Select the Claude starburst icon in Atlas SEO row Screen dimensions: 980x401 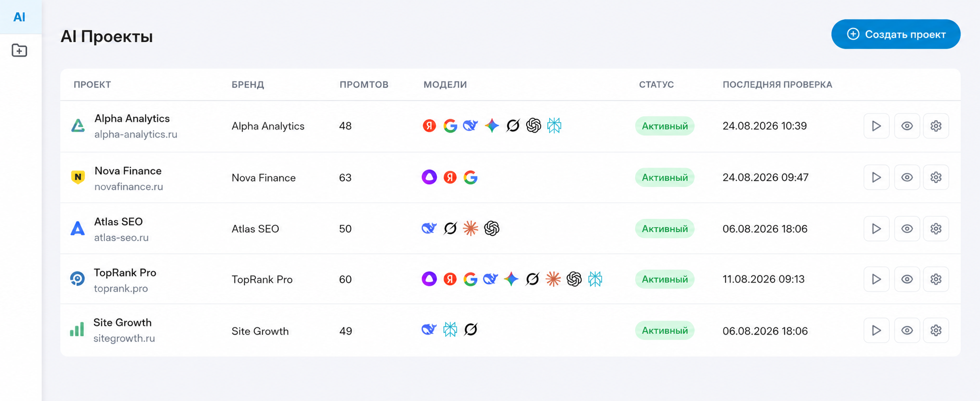[470, 228]
